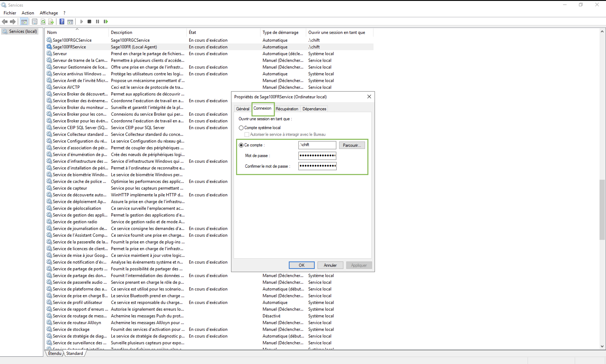Click the Restart Service toolbar icon
This screenshot has height=364, width=606.
point(106,22)
